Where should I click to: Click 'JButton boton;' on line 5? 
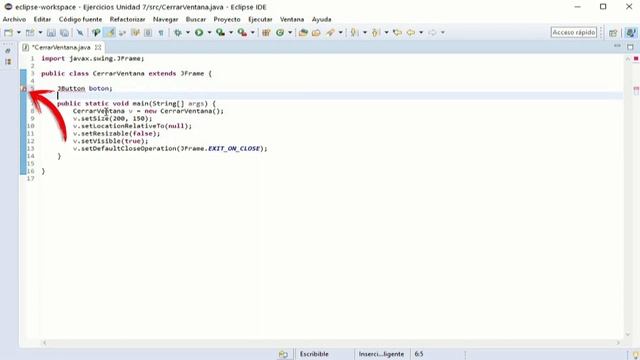coord(85,88)
